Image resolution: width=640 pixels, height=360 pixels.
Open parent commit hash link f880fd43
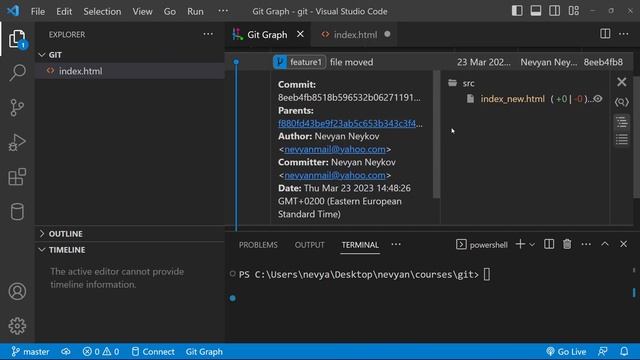click(350, 123)
